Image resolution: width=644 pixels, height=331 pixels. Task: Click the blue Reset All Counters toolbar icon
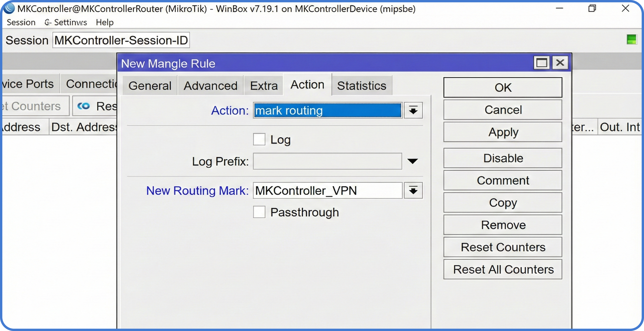pyautogui.click(x=84, y=106)
